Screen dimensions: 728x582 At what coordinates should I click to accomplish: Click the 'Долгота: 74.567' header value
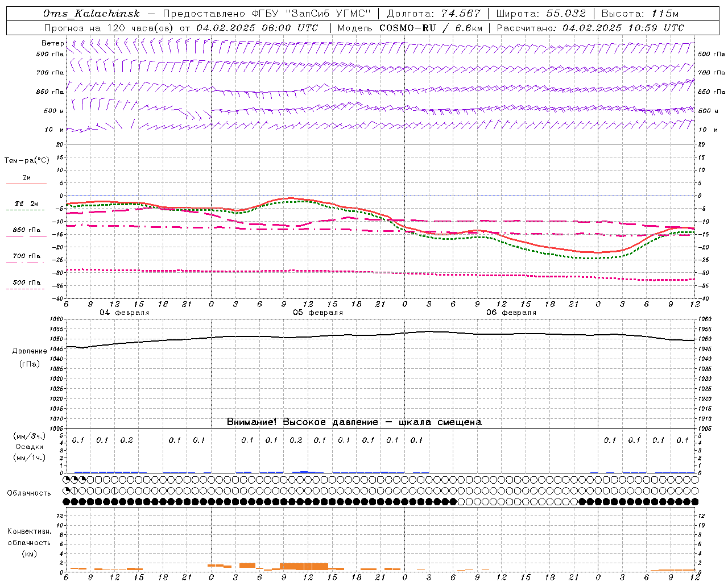(x=434, y=14)
